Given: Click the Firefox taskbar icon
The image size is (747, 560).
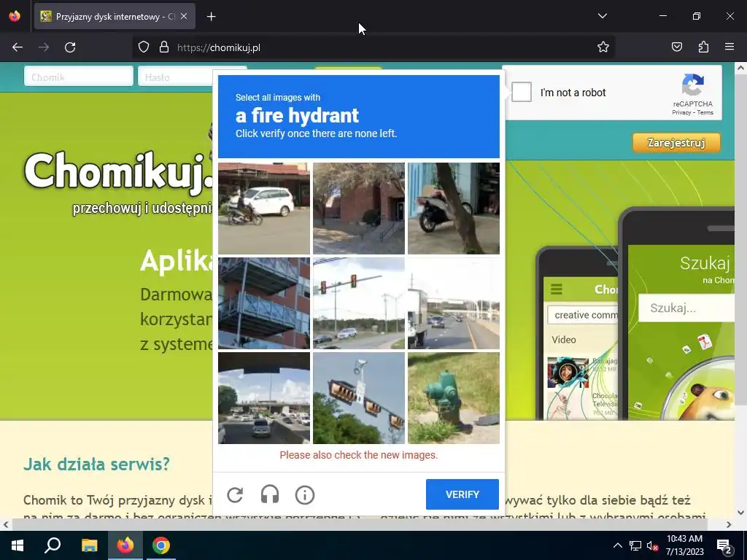Looking at the screenshot, I should tap(125, 545).
